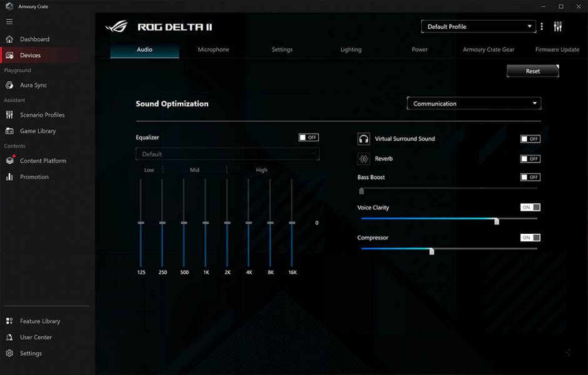Image resolution: width=588 pixels, height=375 pixels.
Task: Click the Compressor label
Action: click(373, 237)
